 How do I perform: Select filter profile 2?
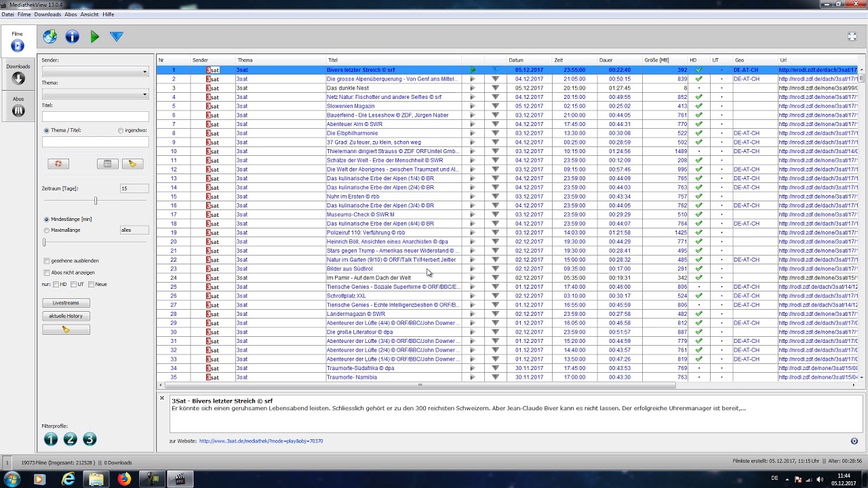point(70,439)
